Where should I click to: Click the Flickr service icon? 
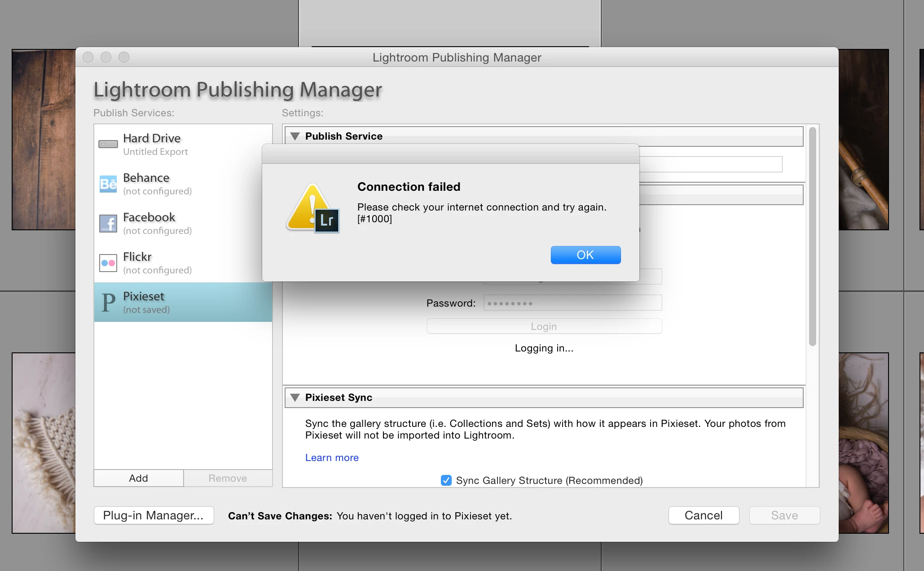(108, 263)
